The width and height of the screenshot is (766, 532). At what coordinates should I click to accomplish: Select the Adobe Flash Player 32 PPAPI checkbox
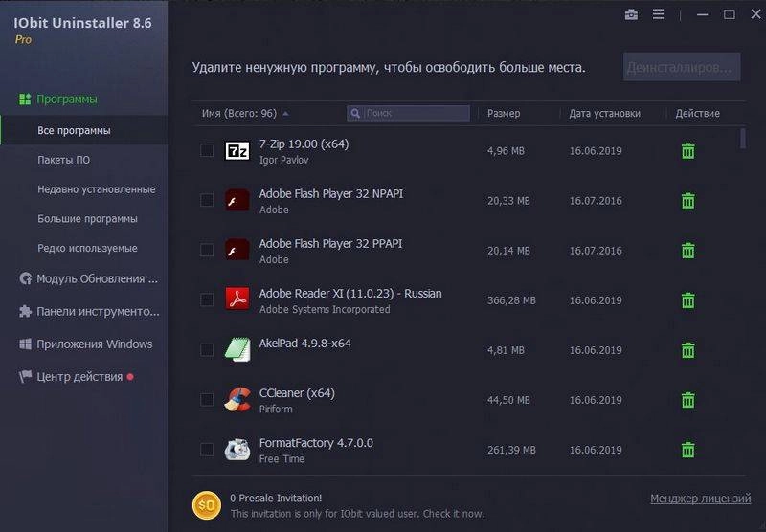207,250
